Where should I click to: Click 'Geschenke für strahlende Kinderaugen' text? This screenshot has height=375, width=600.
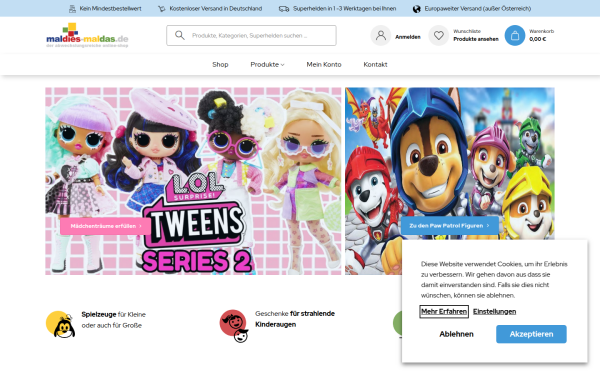pyautogui.click(x=295, y=319)
